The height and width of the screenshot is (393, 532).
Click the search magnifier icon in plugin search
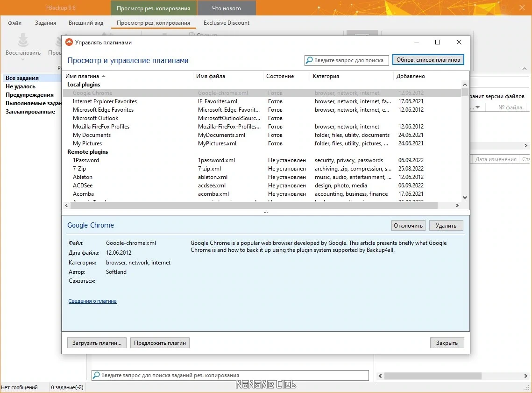tap(309, 60)
